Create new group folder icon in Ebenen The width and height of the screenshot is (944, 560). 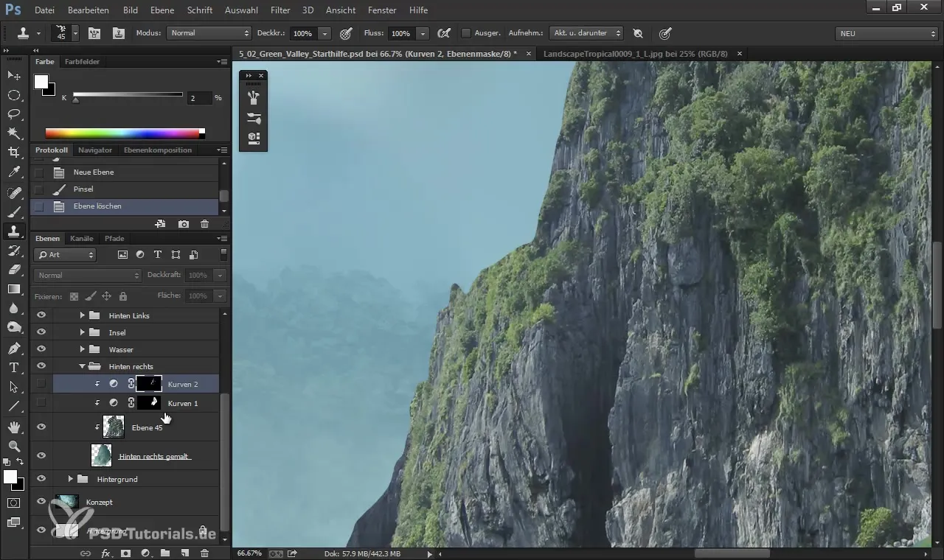[165, 553]
